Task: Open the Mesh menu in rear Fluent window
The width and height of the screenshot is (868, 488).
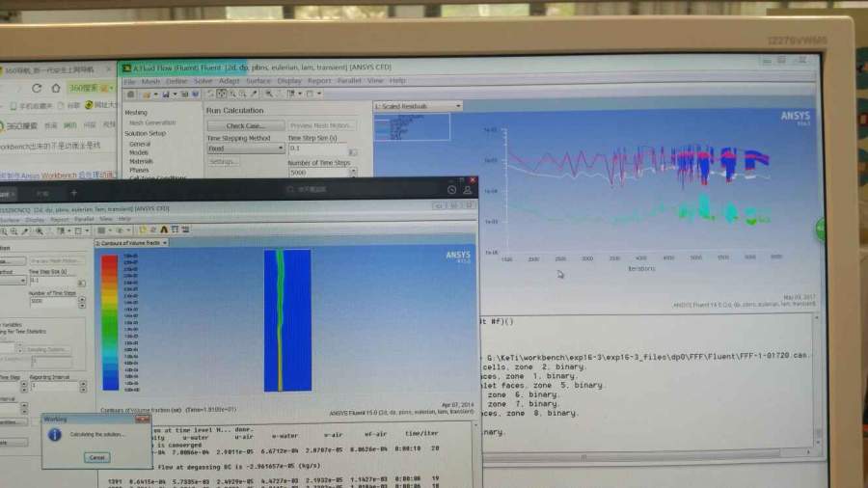Action: [150, 81]
